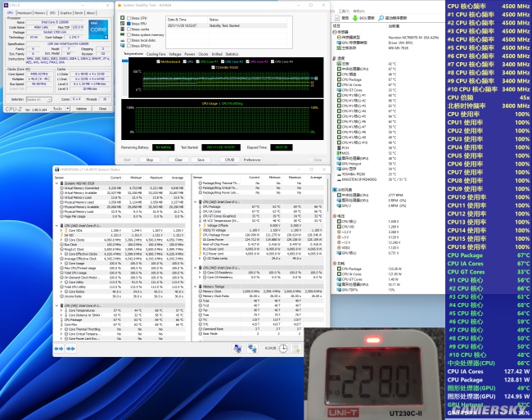Toggle Motherboard graph checkbox

158,61
